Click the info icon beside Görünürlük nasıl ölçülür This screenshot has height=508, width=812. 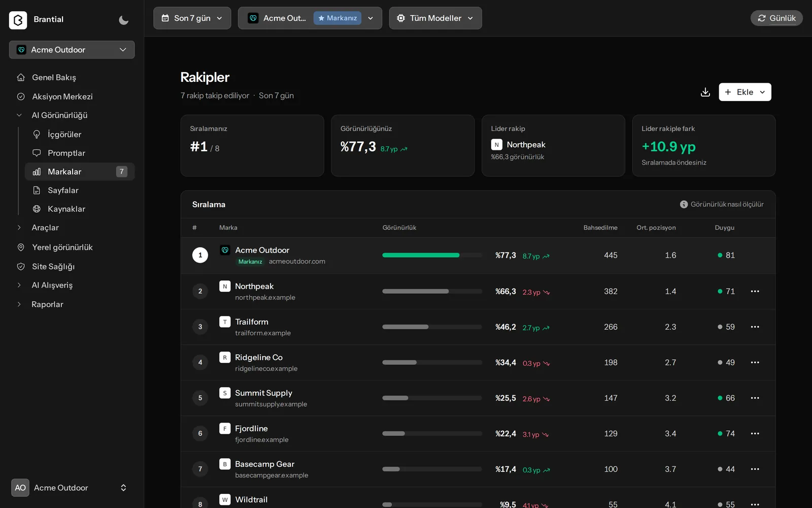coord(684,204)
